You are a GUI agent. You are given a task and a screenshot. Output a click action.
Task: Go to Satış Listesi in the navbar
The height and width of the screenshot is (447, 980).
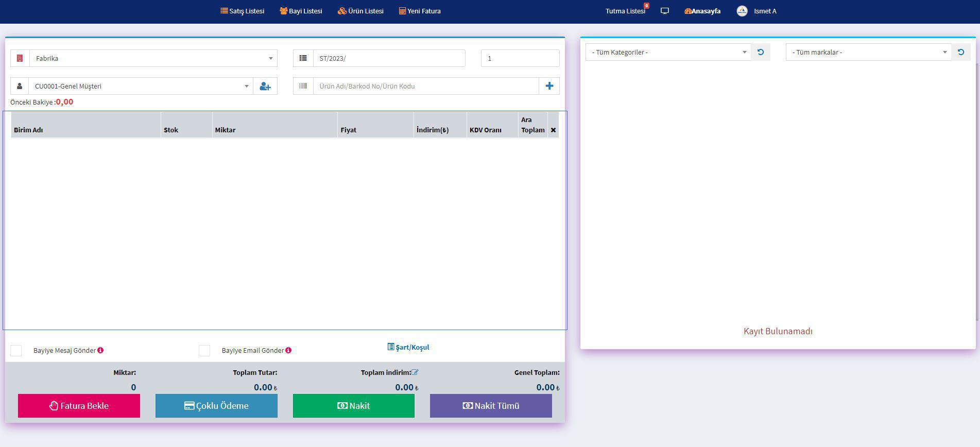[x=243, y=11]
